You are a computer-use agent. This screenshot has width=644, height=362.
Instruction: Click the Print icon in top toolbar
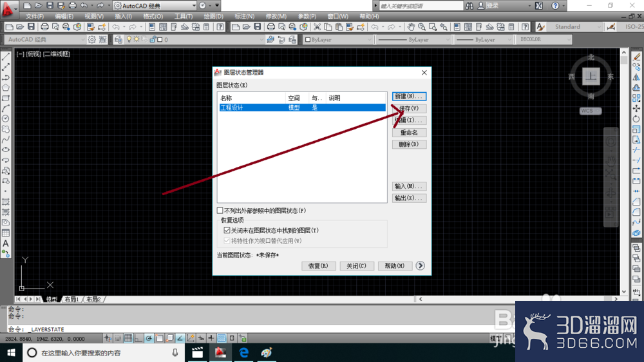point(44,27)
